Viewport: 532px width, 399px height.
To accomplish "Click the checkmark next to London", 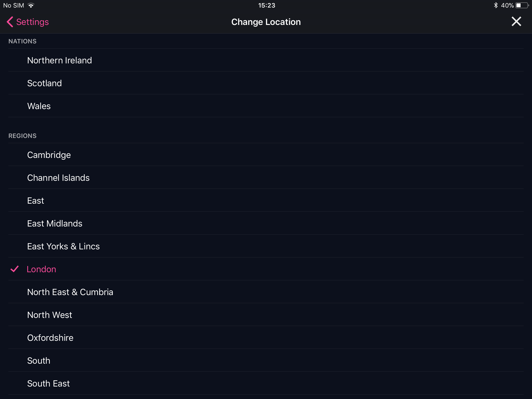I will (15, 269).
